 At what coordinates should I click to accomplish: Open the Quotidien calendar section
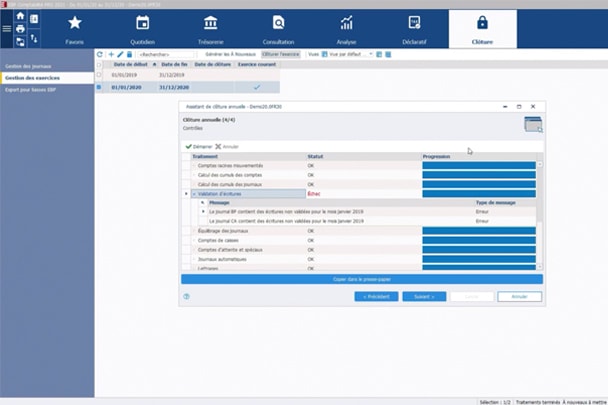pos(142,28)
